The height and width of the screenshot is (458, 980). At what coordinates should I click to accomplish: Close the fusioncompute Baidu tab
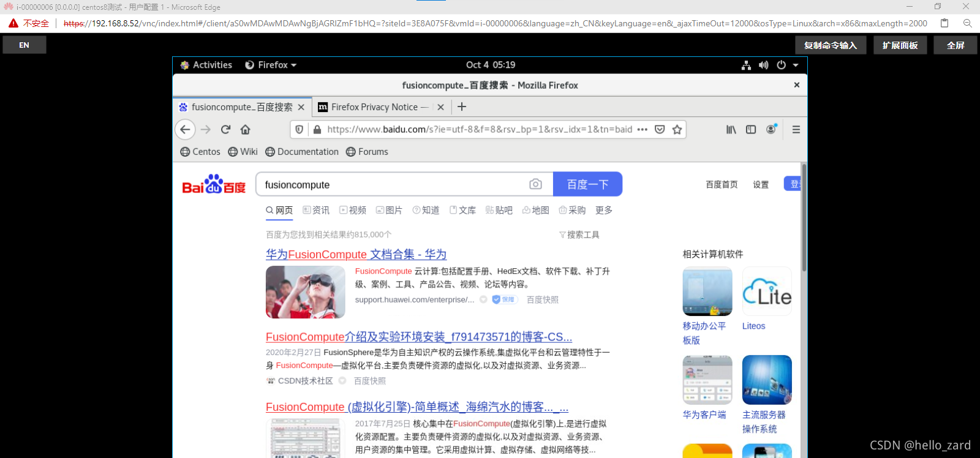[x=301, y=107]
